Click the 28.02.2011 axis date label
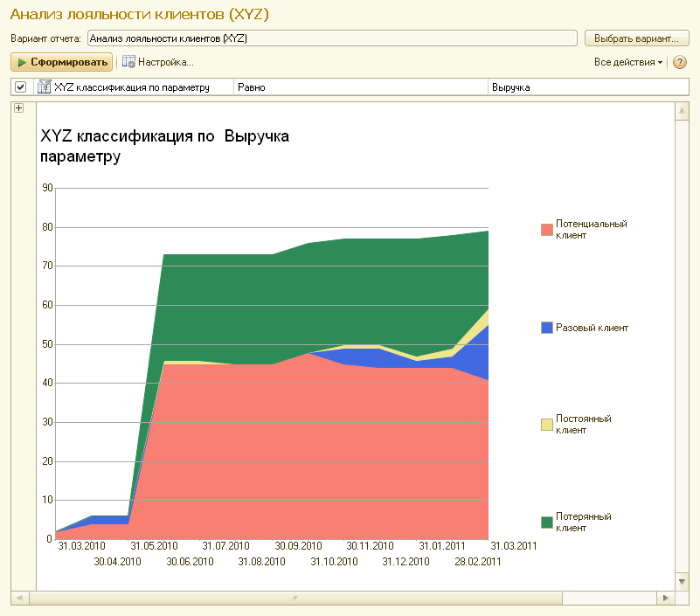700x616 pixels. point(478,562)
